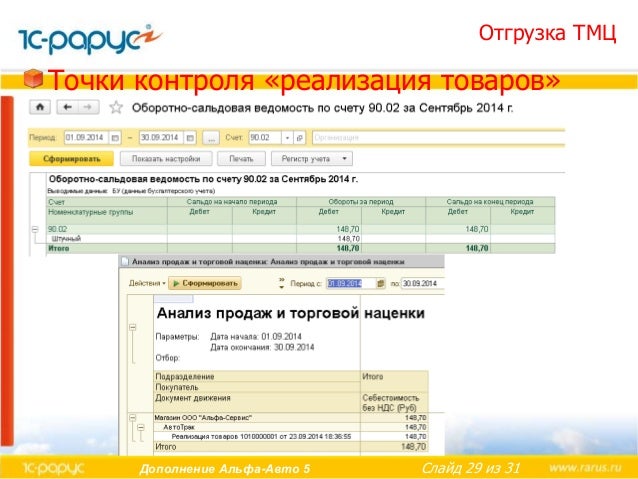Go to the home page icon

pos(40,107)
